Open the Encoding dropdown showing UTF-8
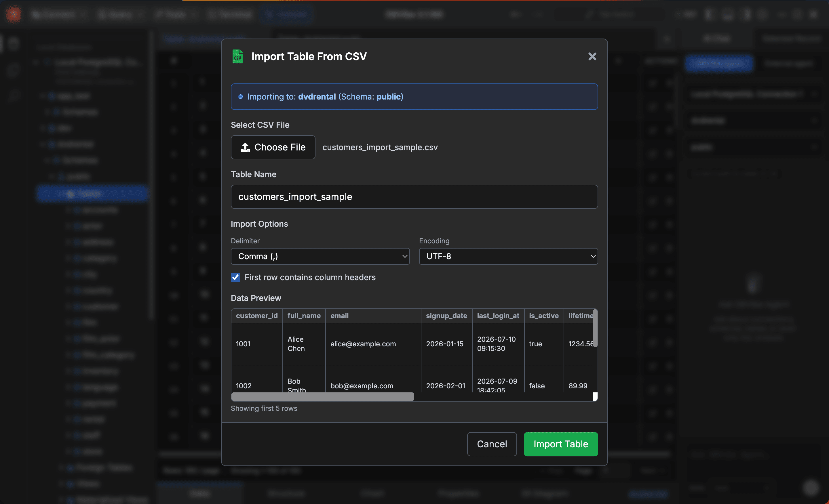The height and width of the screenshot is (504, 829). point(508,257)
